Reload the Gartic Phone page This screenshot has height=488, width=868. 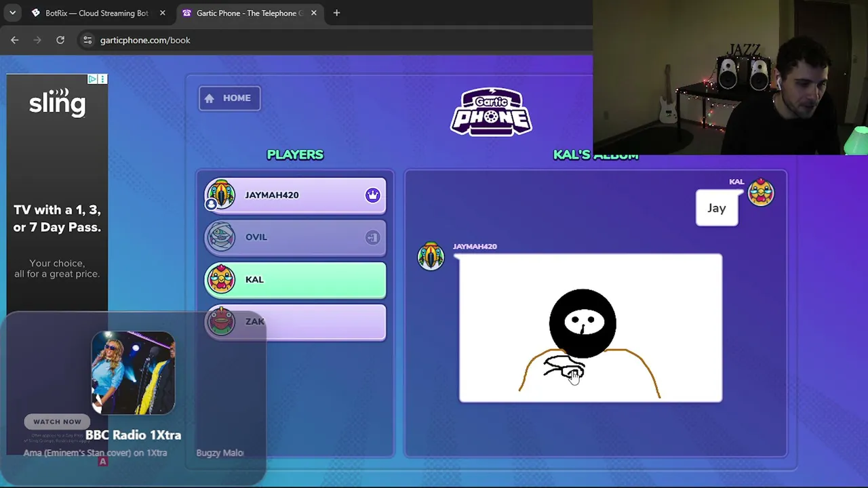[60, 40]
